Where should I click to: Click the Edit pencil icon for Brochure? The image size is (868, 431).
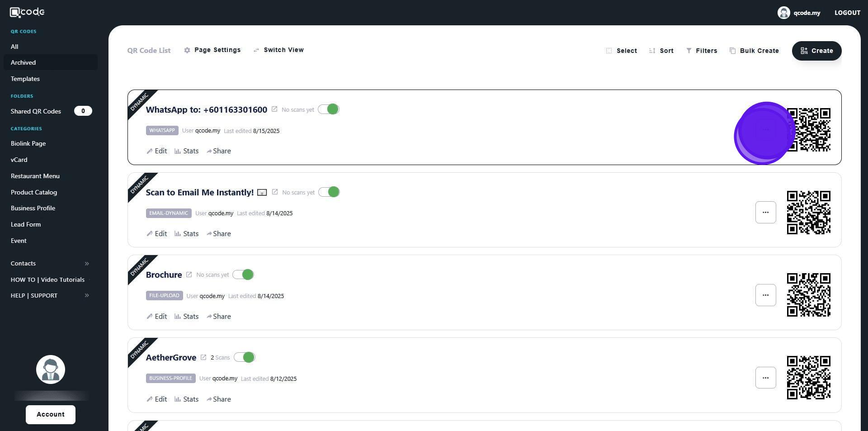pos(150,317)
